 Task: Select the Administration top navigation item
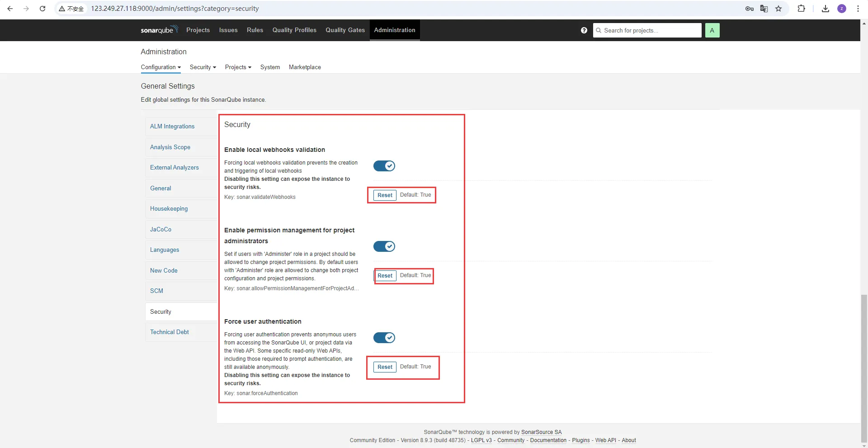point(395,30)
